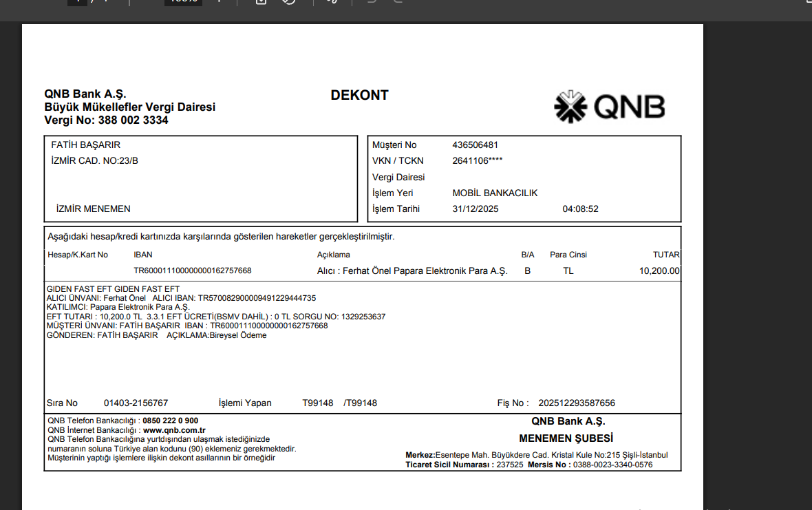The width and height of the screenshot is (812, 510).
Task: Click 'AÇIKLAMA:Bireysel Ödeme' text
Action: click(x=217, y=335)
